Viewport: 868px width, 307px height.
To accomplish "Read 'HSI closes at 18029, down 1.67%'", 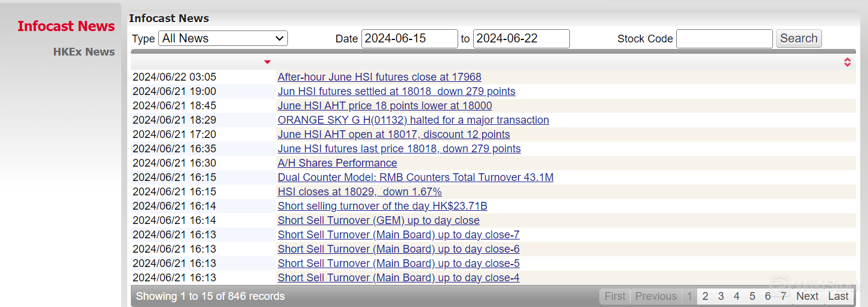I will (360, 192).
